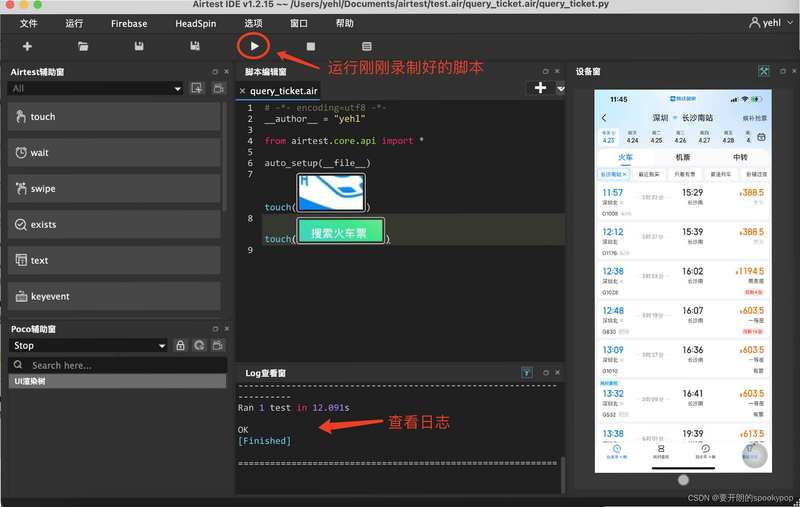
Task: Open the 13:09 G1010 train result
Action: (683, 359)
